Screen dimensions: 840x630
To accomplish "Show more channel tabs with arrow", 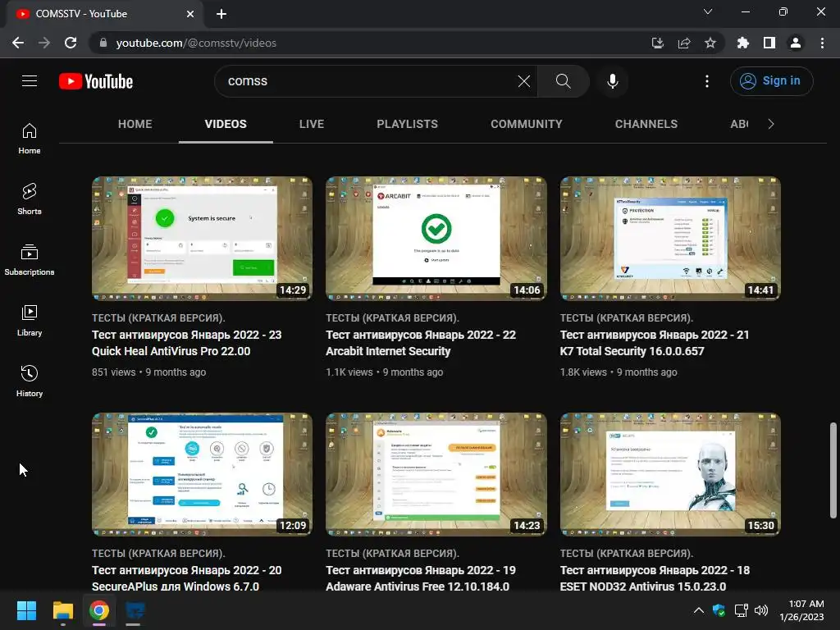I will tap(771, 124).
